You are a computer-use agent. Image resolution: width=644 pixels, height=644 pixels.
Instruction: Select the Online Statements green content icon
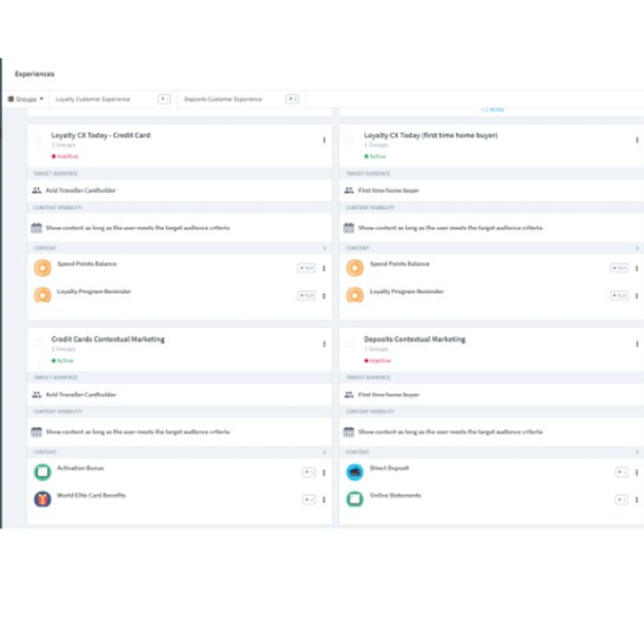click(x=355, y=499)
